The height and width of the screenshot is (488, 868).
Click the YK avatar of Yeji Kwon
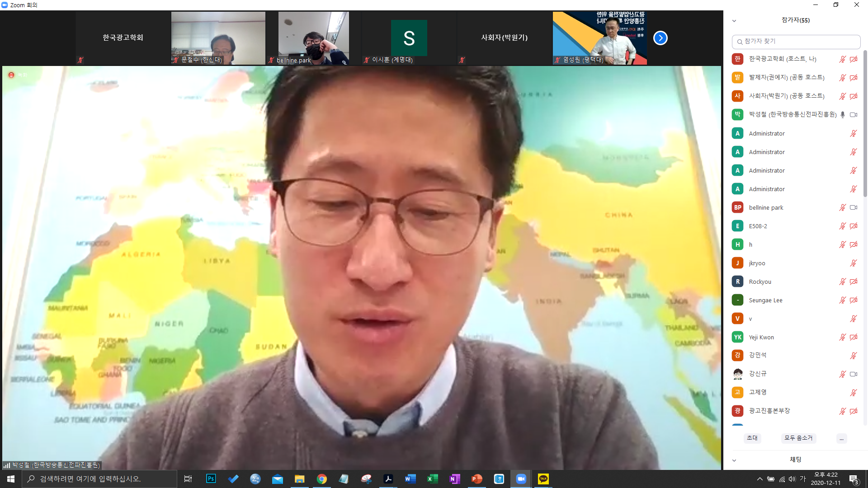click(x=737, y=337)
